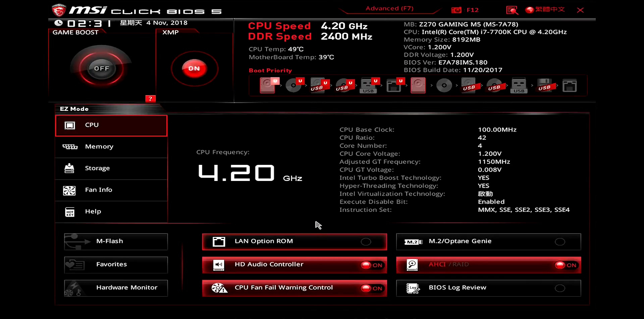This screenshot has width=644, height=319.
Task: Toggle the XMP profile button off
Action: click(194, 68)
